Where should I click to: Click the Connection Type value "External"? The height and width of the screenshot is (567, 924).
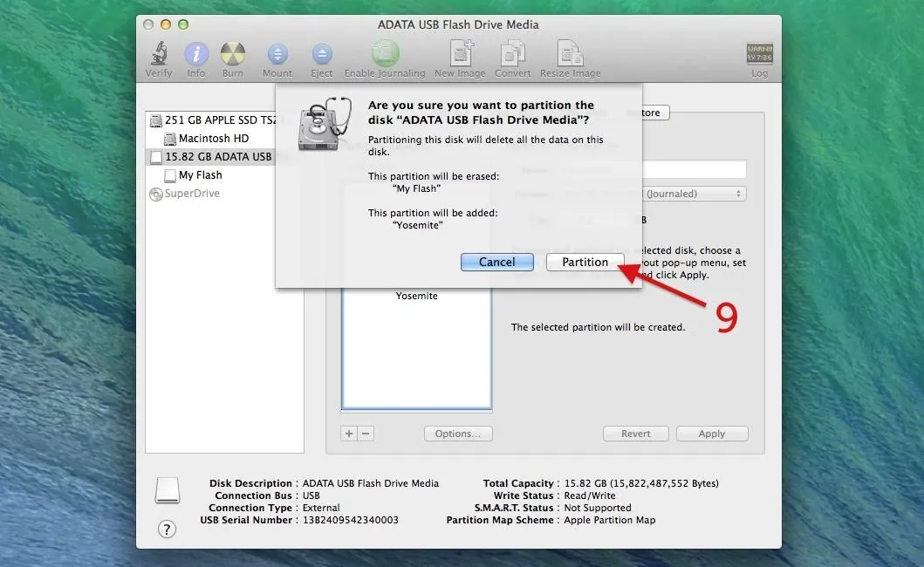pos(321,508)
